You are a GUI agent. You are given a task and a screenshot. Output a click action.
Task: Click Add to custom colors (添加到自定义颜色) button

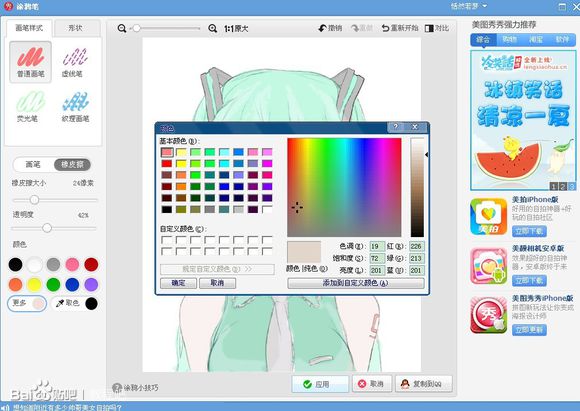pyautogui.click(x=355, y=283)
